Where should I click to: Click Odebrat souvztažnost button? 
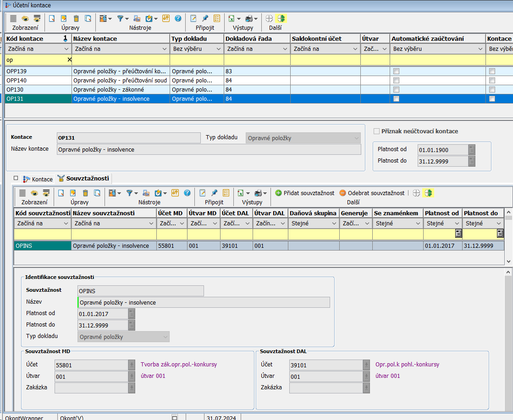(x=372, y=193)
